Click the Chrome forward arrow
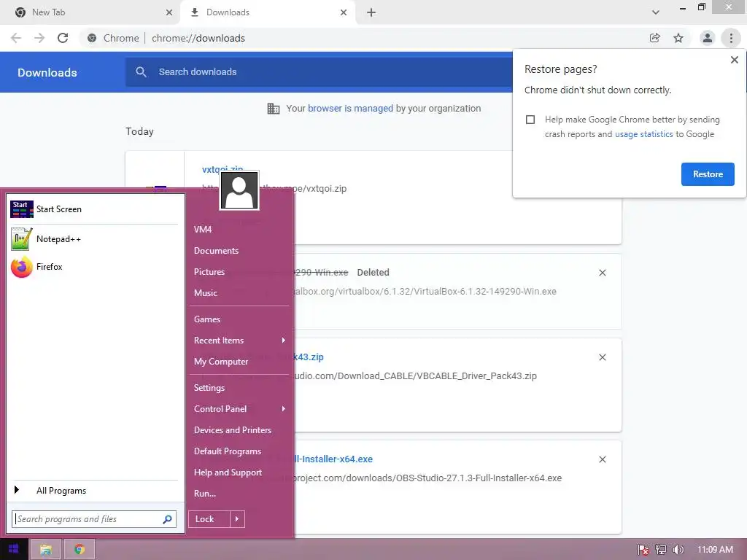Screen dimensions: 747x560 tap(39, 38)
